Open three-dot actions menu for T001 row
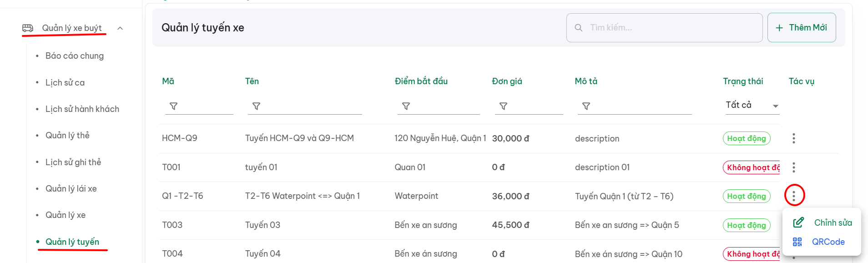This screenshot has height=263, width=868. [794, 167]
